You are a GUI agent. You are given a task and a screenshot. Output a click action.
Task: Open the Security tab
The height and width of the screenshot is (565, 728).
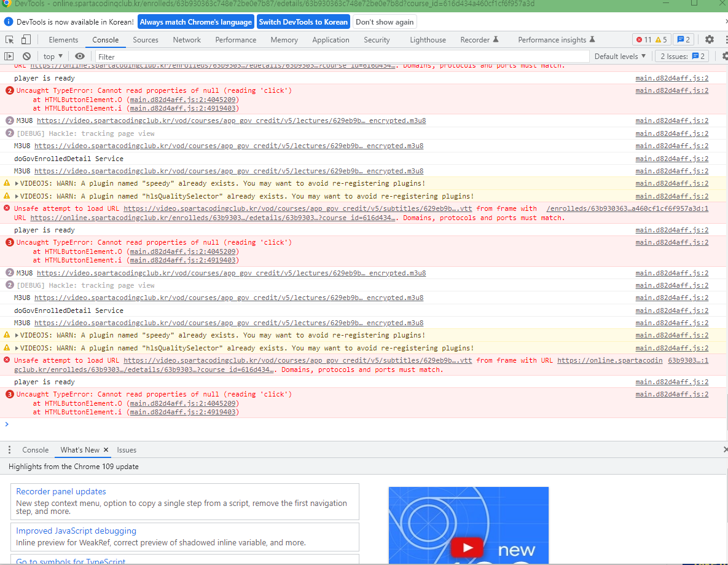click(377, 39)
